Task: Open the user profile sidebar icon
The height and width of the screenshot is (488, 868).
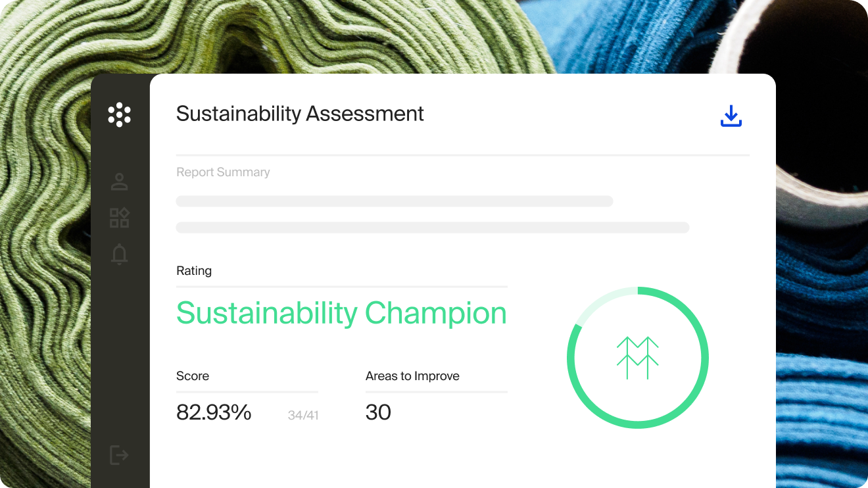Action: pos(119,182)
